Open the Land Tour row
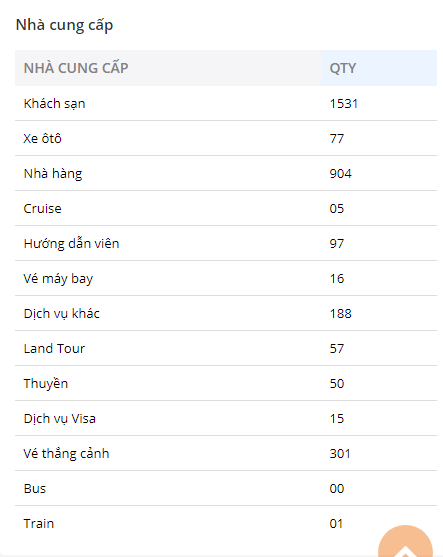 [226, 348]
